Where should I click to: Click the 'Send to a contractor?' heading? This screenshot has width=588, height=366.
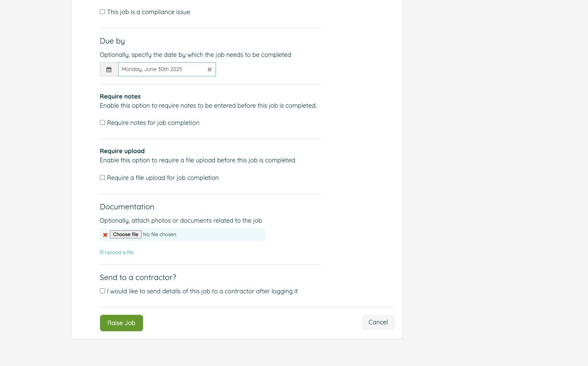(138, 277)
